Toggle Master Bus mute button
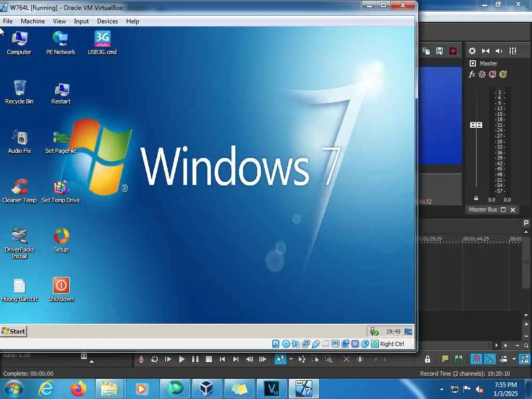Screen dimensions: 532x399 point(493,74)
